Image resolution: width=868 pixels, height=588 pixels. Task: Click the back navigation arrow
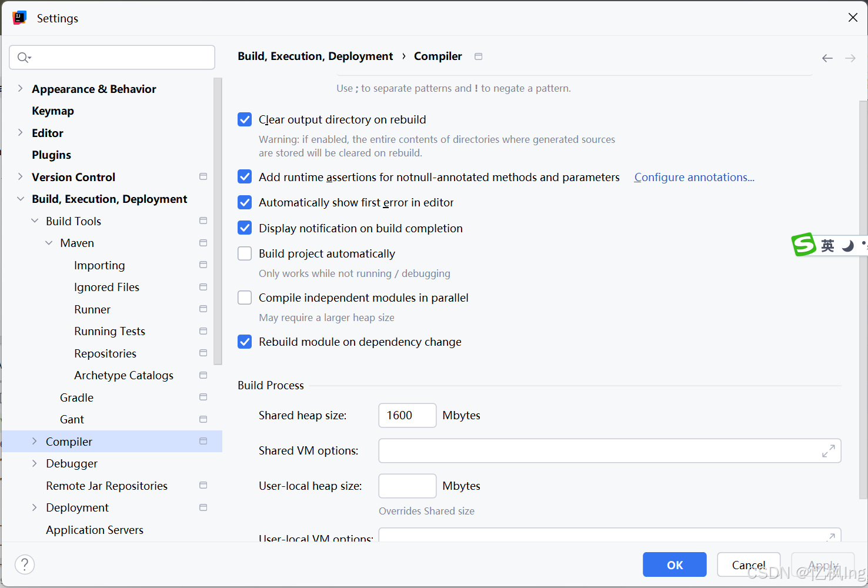click(x=827, y=58)
